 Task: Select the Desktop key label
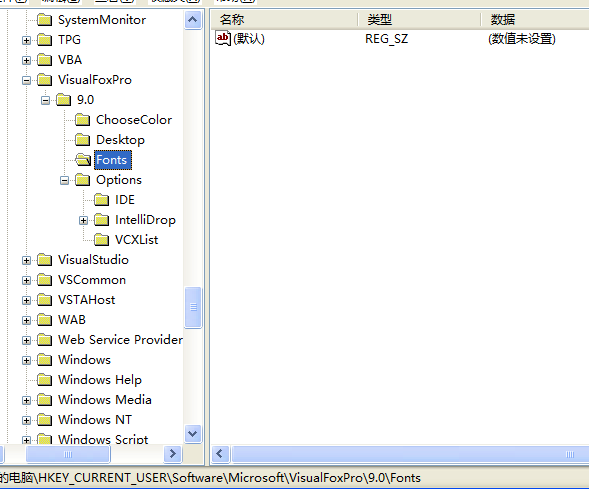tap(120, 140)
